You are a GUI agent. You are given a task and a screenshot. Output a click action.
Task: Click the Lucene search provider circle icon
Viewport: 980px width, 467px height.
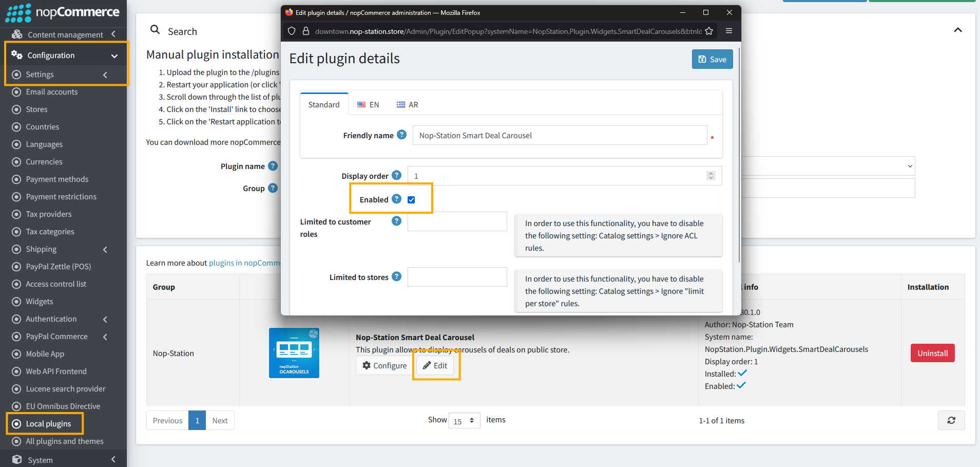tap(16, 389)
